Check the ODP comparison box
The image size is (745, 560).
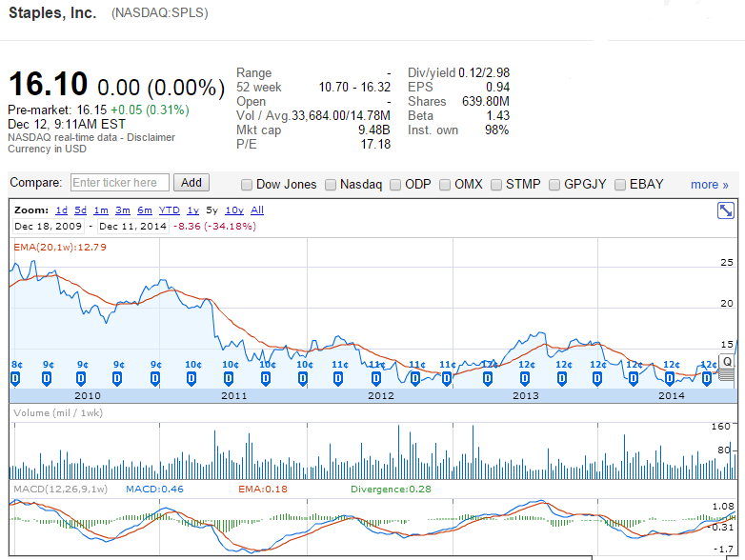click(x=395, y=185)
